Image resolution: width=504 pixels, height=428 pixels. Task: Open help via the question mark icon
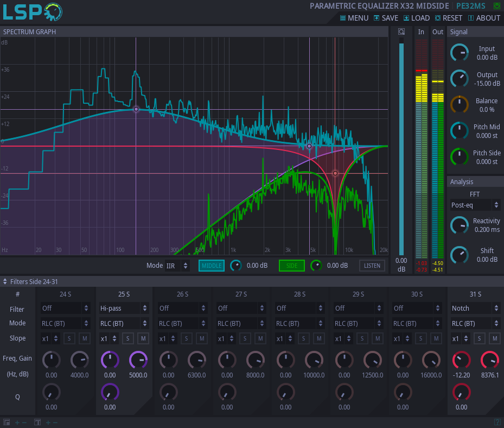point(497,422)
